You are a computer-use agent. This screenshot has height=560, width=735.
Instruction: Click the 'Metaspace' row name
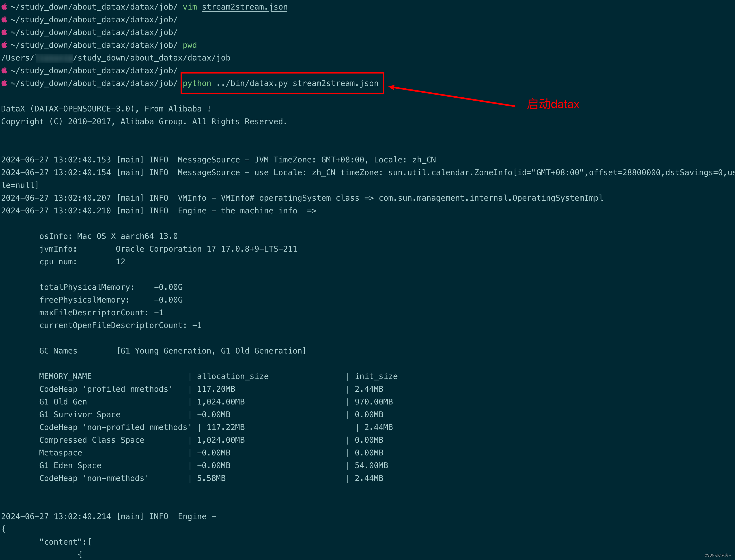click(61, 453)
